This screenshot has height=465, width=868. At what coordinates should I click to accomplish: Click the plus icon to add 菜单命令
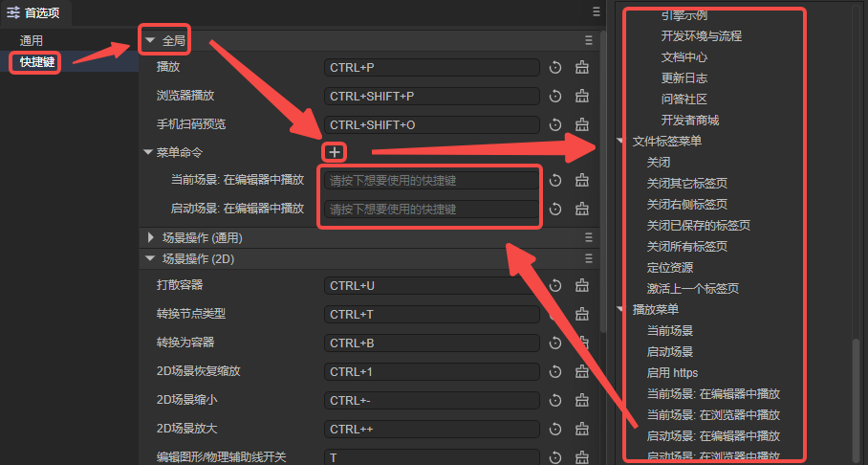[335, 152]
